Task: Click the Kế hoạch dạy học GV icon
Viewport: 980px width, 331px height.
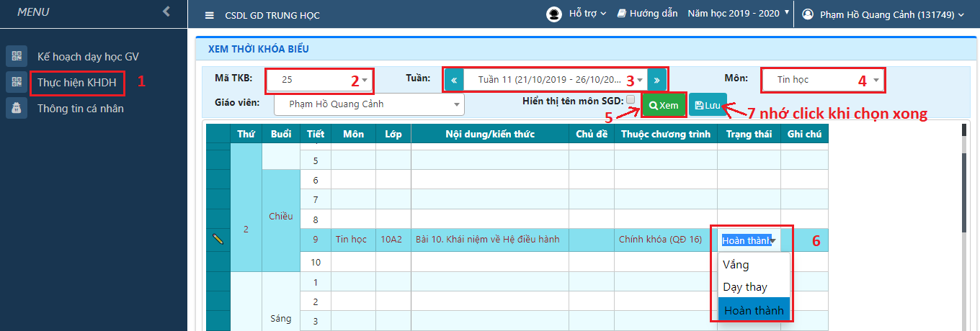Action: (15, 56)
